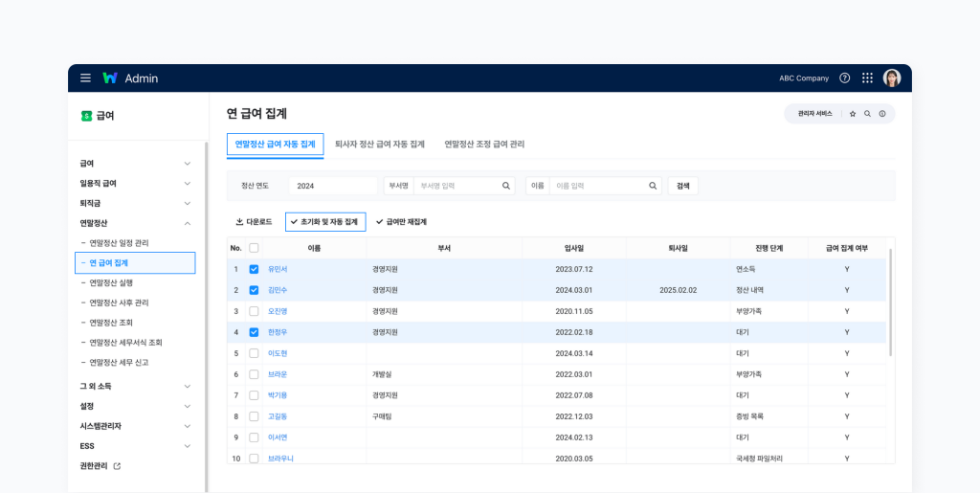Click the favorite star icon
Image resolution: width=980 pixels, height=493 pixels.
[853, 114]
